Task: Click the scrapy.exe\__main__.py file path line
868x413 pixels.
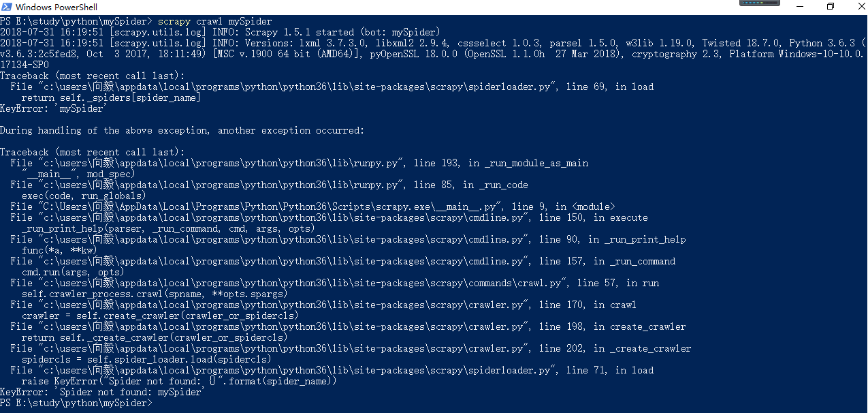Action: [312, 207]
